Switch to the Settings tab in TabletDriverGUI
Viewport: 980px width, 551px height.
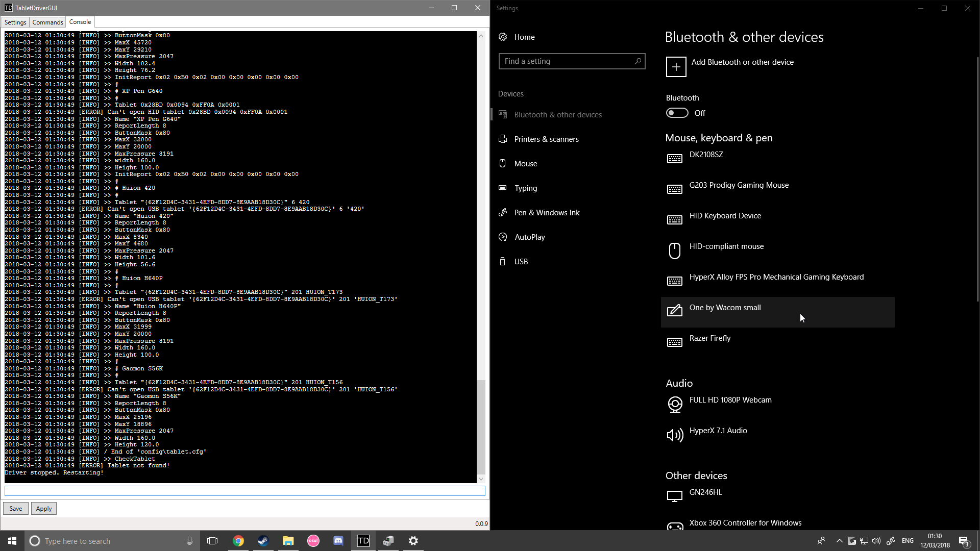15,22
